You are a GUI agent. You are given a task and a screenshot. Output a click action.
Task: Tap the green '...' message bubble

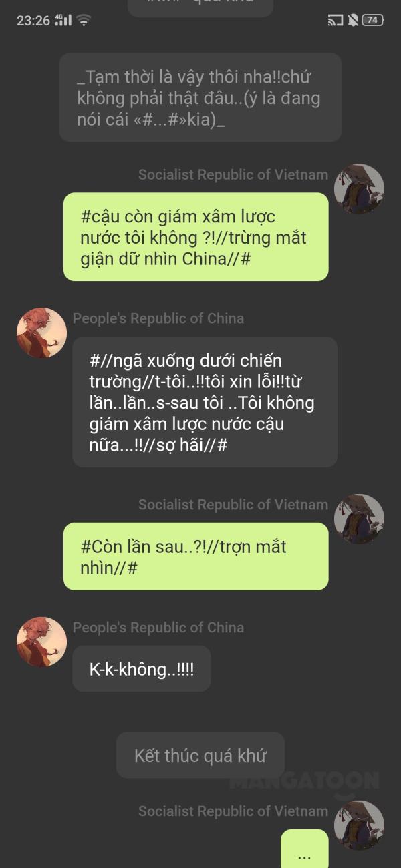(305, 848)
